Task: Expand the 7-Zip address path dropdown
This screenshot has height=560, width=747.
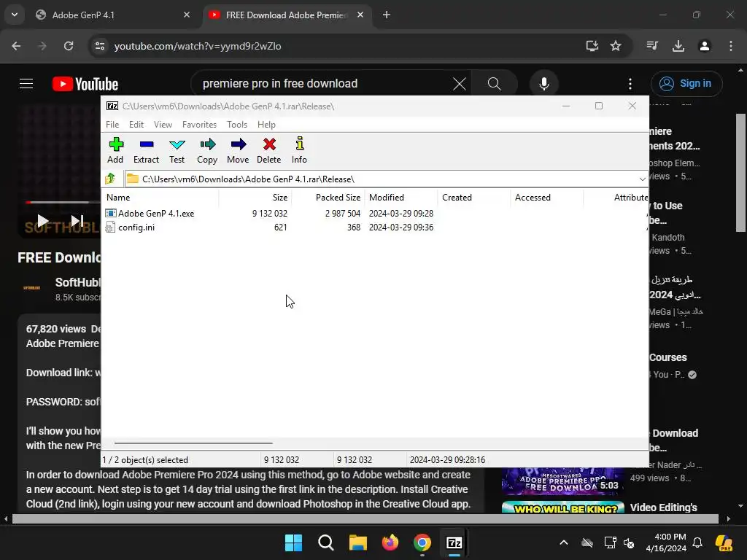Action: point(642,179)
